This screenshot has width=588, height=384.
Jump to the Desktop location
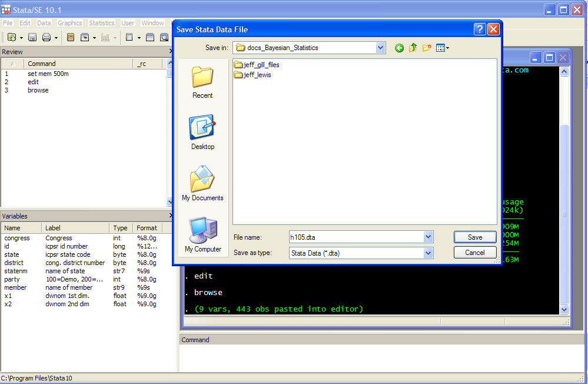(202, 133)
